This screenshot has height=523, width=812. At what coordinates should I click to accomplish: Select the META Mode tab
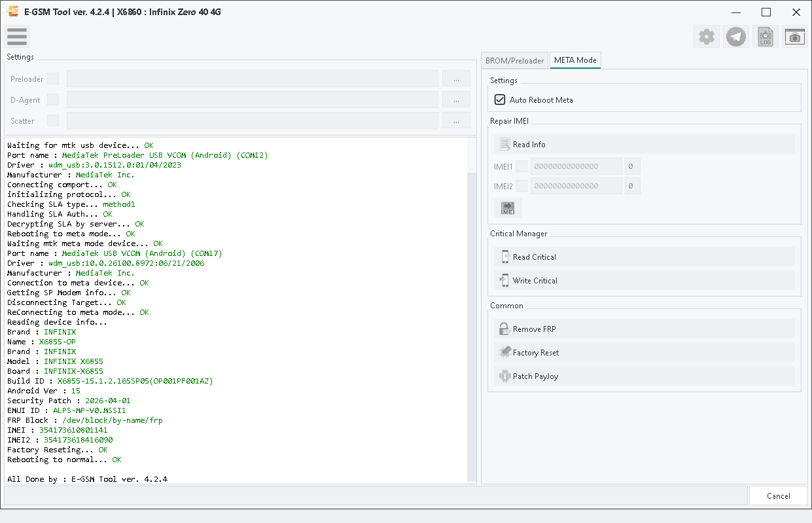pyautogui.click(x=575, y=60)
